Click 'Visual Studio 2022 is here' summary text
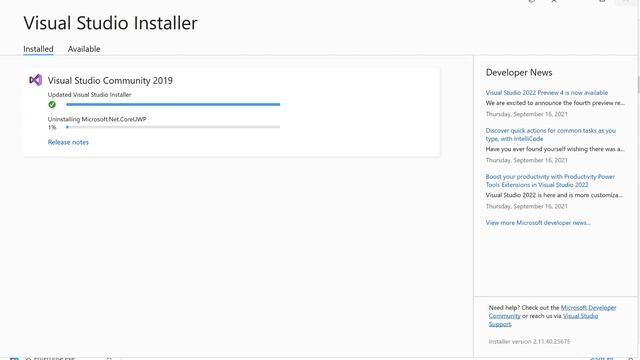The image size is (640, 360). pyautogui.click(x=554, y=195)
